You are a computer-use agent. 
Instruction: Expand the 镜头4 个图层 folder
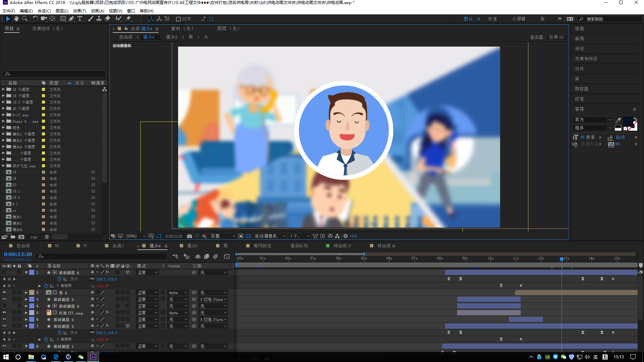(3, 146)
